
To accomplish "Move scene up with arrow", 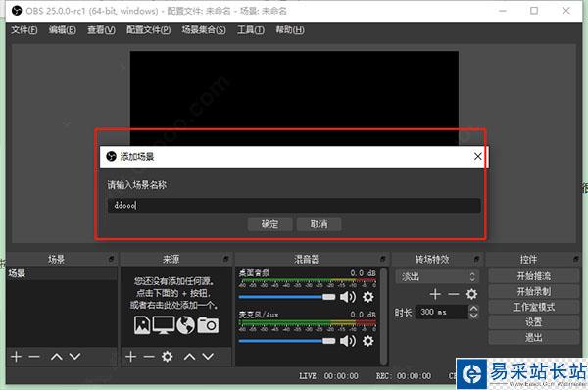I will [56, 357].
